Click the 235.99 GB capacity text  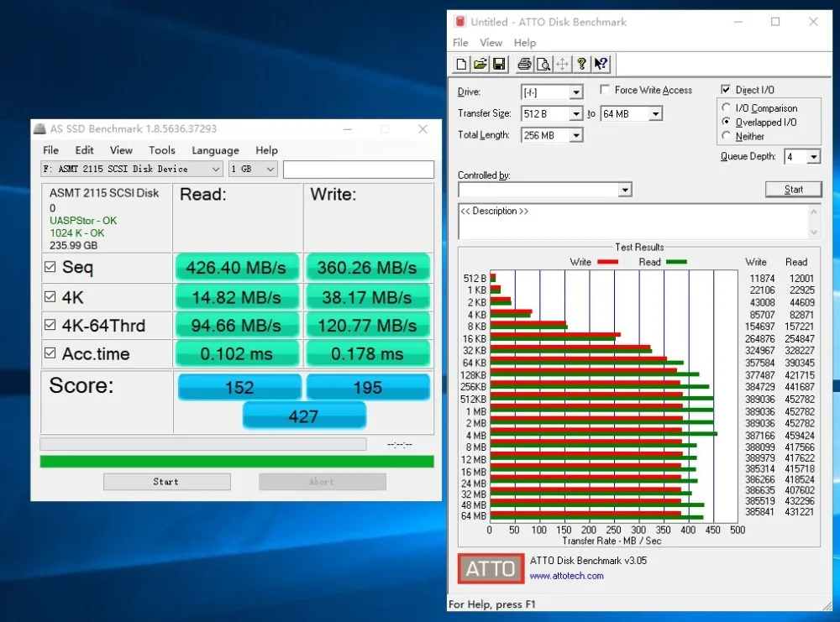(73, 246)
